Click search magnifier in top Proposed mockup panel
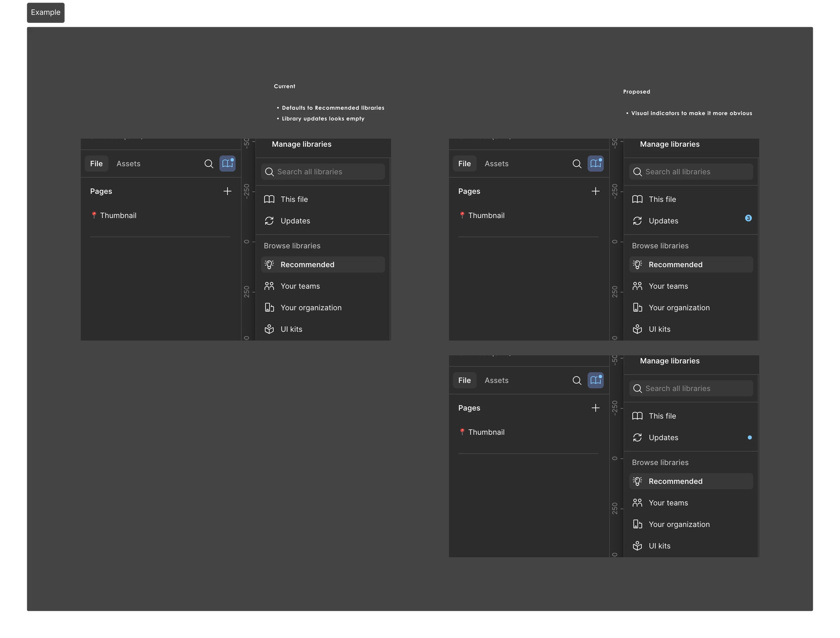The height and width of the screenshot is (638, 840). (x=576, y=164)
